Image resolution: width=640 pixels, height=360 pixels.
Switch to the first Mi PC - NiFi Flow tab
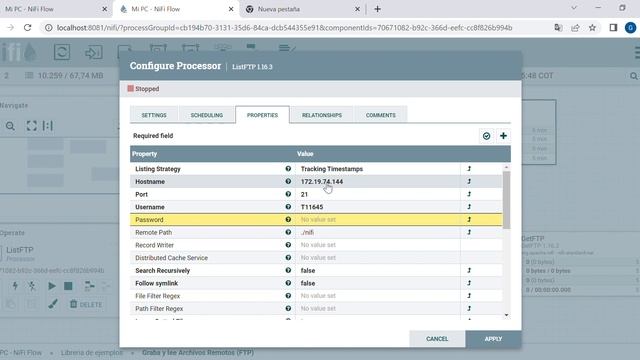pyautogui.click(x=55, y=9)
